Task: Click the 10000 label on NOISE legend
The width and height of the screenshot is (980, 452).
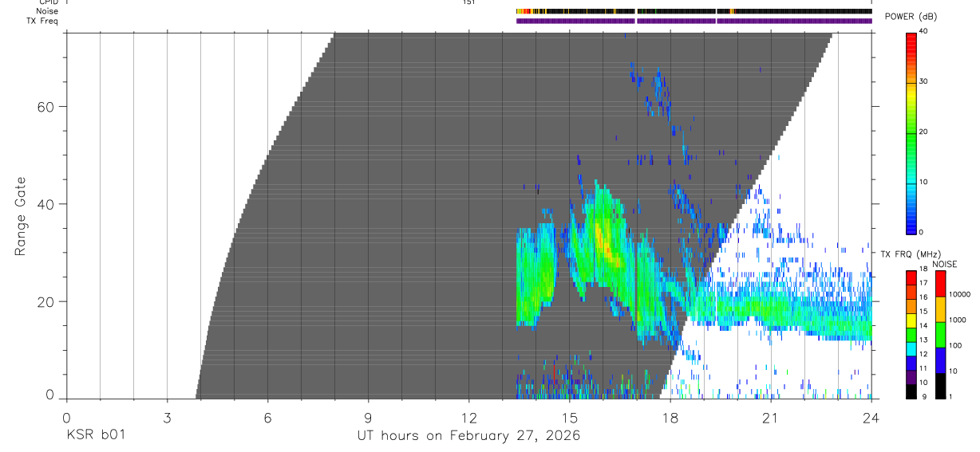Action: [x=959, y=294]
